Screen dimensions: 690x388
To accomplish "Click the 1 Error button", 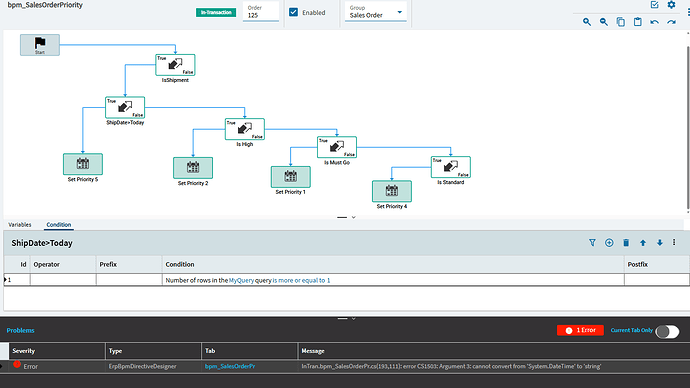I will click(580, 330).
